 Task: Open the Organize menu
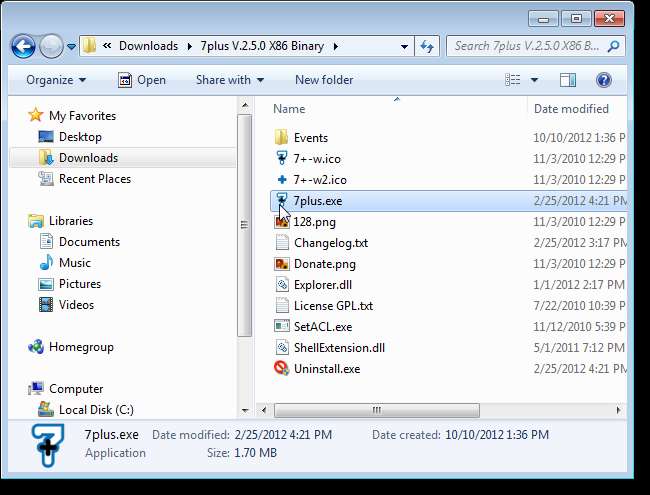tap(56, 80)
